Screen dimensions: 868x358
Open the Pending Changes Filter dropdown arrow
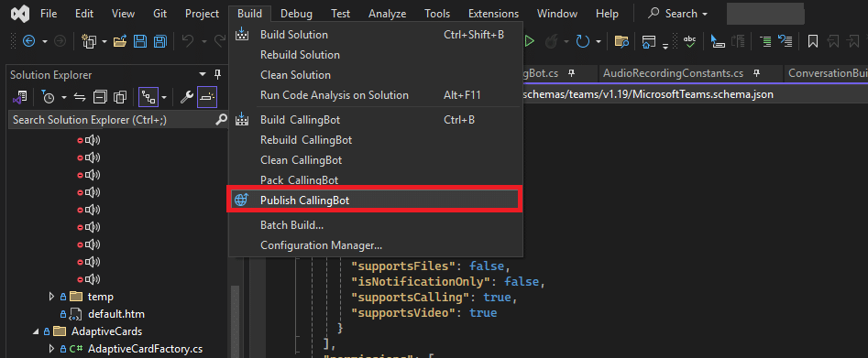63,98
